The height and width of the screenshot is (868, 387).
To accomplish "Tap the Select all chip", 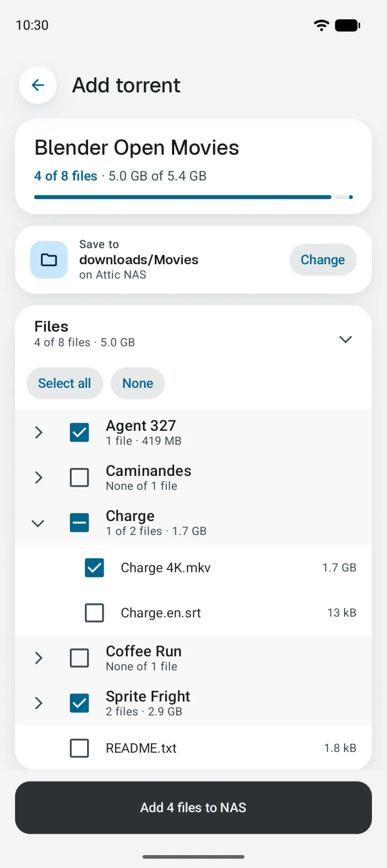I will tap(64, 384).
